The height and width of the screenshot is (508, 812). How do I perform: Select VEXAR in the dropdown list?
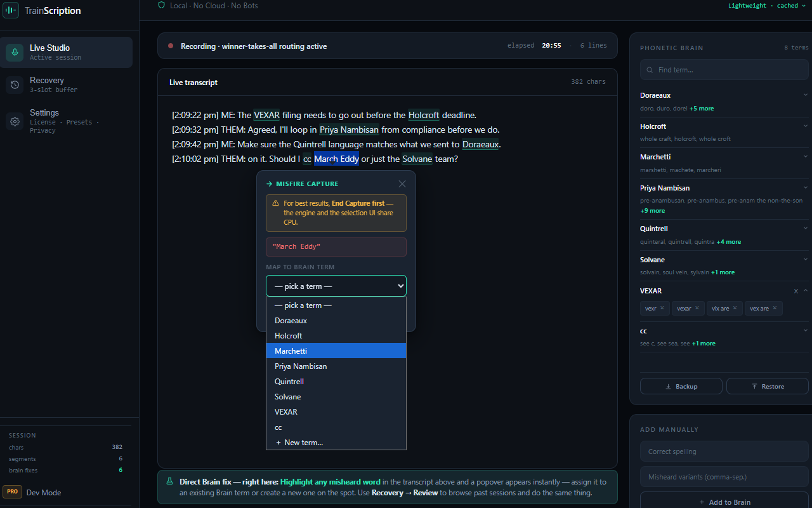coord(336,412)
